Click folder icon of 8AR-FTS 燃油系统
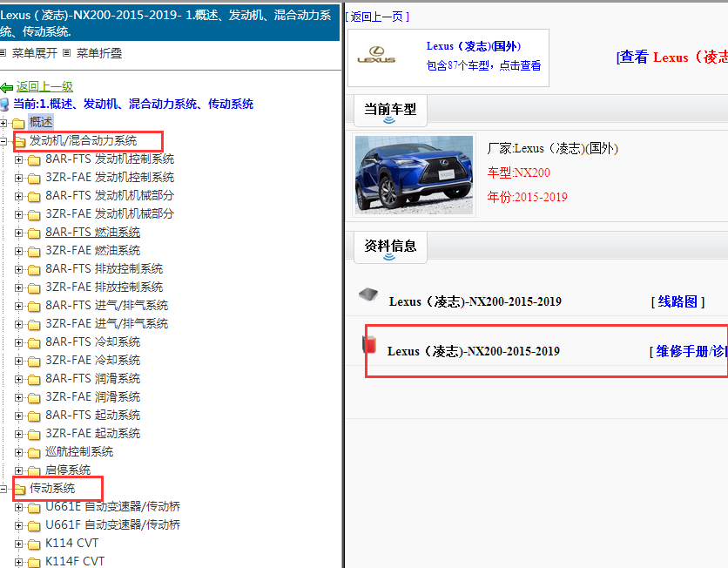 34,233
